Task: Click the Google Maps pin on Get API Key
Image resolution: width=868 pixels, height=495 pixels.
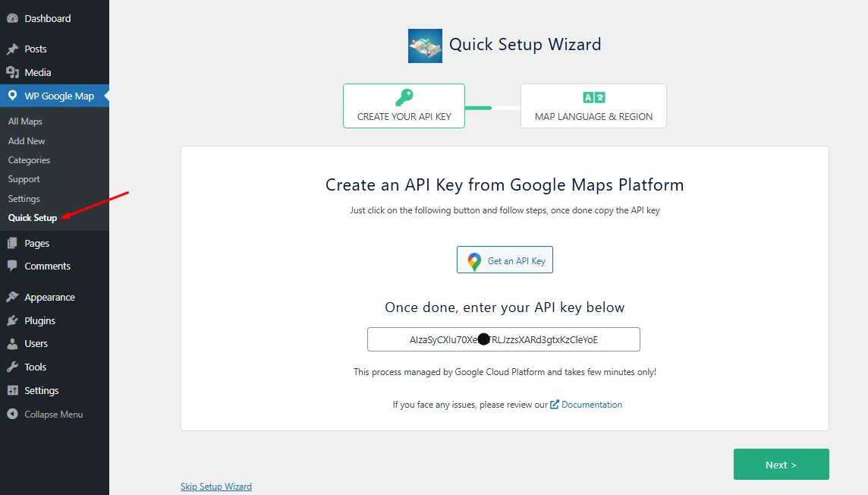Action: point(474,261)
